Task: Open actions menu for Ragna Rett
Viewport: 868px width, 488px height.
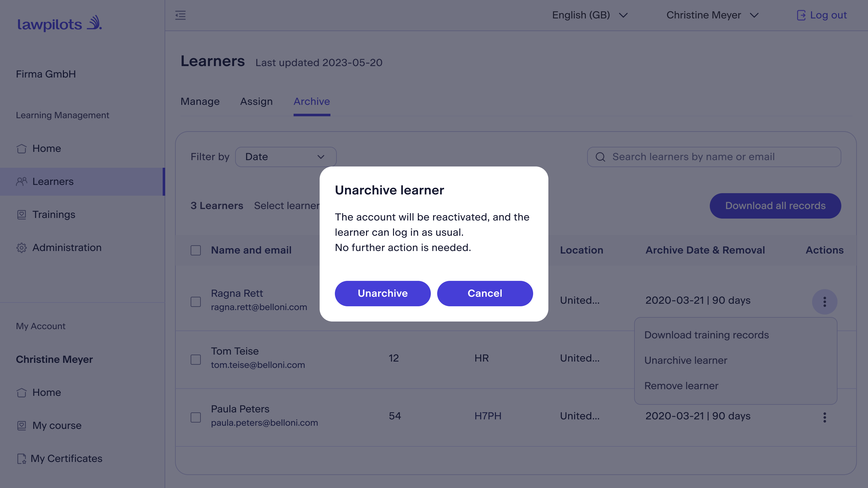Action: (x=824, y=302)
